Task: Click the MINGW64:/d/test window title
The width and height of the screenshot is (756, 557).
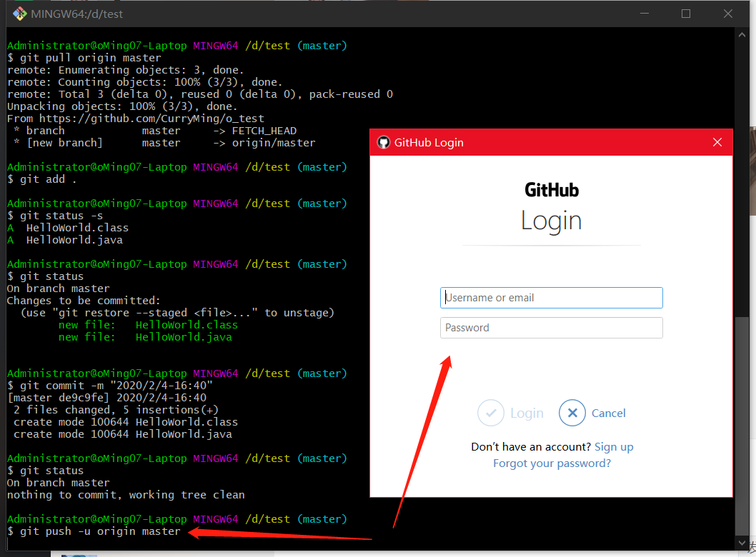Action: tap(76, 14)
